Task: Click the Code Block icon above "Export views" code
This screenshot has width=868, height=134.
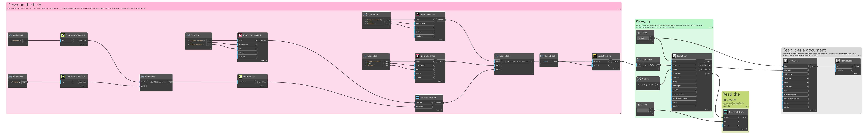Action: (365, 56)
